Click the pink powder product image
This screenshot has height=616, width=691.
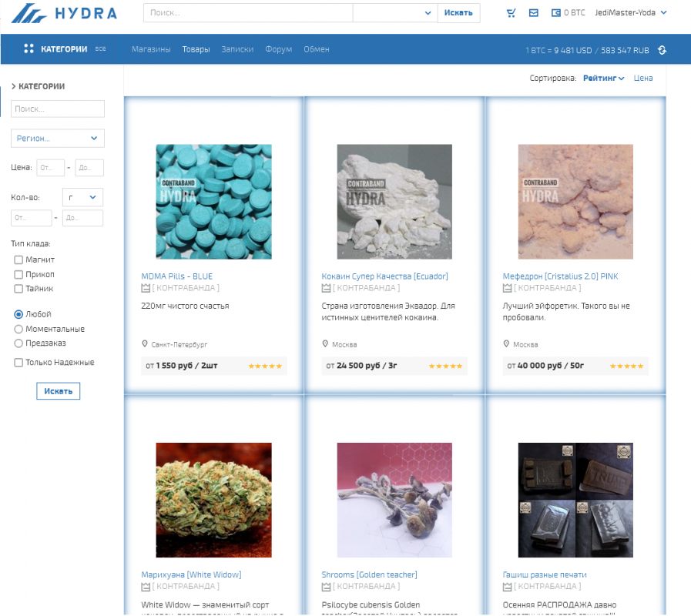[575, 202]
